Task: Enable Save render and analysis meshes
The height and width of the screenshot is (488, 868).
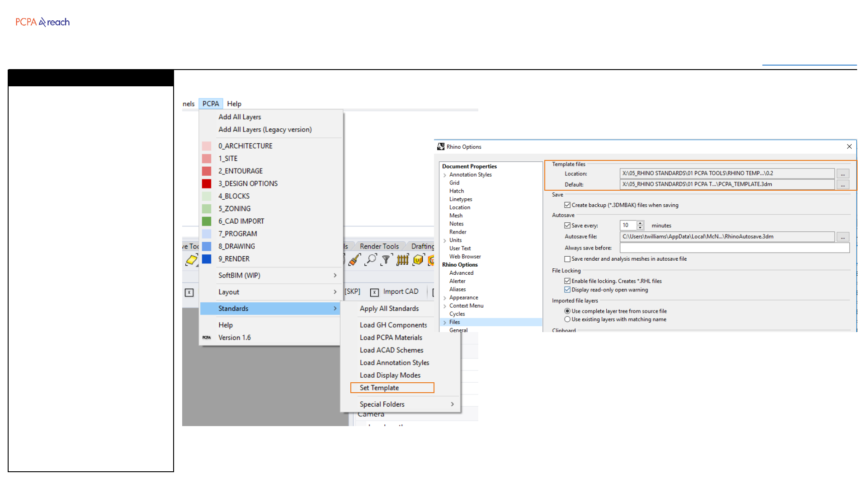Action: pyautogui.click(x=567, y=259)
